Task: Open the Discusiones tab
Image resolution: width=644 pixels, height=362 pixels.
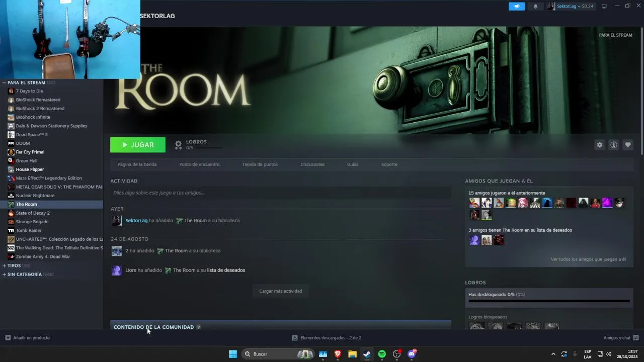Action: (312, 164)
